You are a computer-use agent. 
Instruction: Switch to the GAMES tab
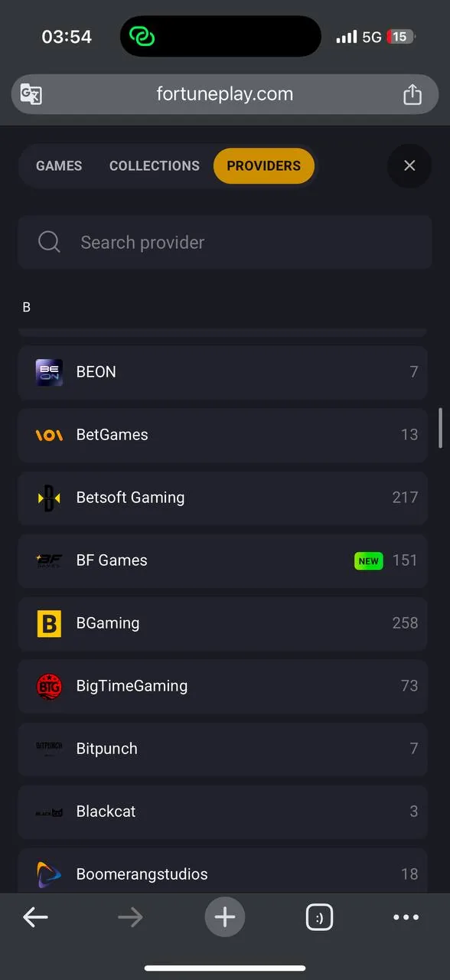pos(59,166)
